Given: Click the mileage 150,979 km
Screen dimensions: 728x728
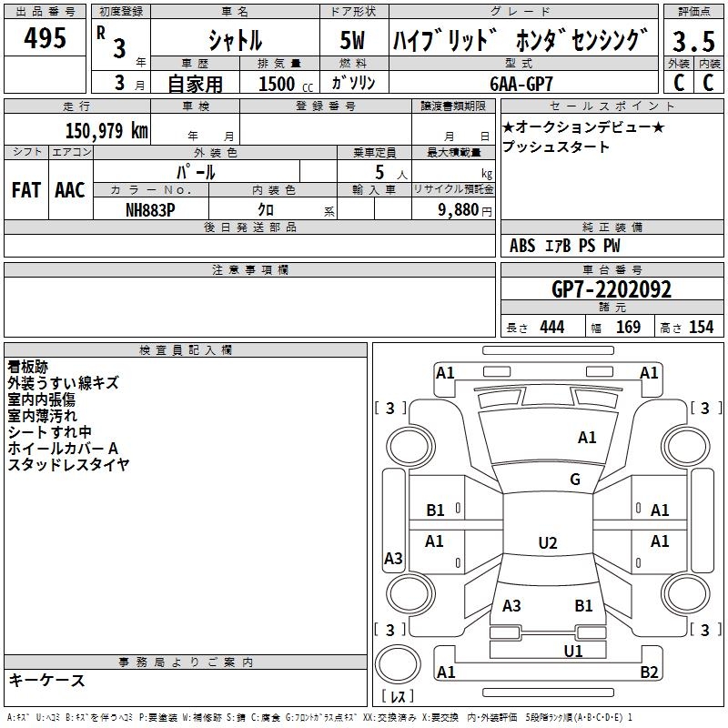Looking at the screenshot, I should click(106, 131).
